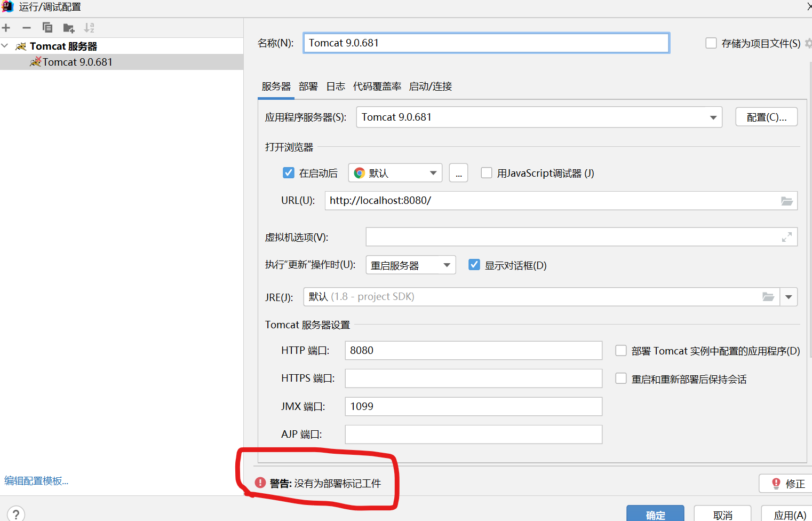The image size is (812, 521).
Task: Open JRE dropdown arrow
Action: [x=789, y=297]
